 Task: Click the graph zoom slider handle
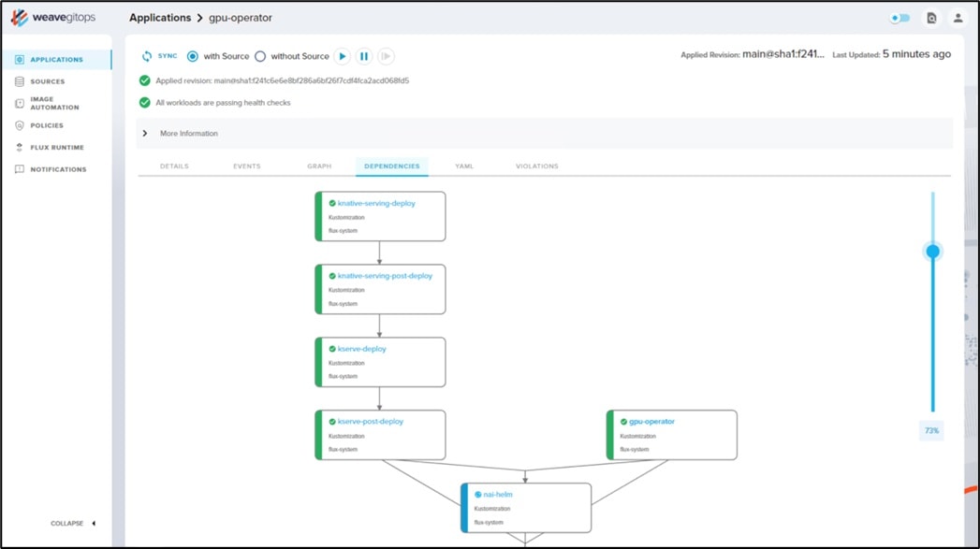pyautogui.click(x=932, y=251)
